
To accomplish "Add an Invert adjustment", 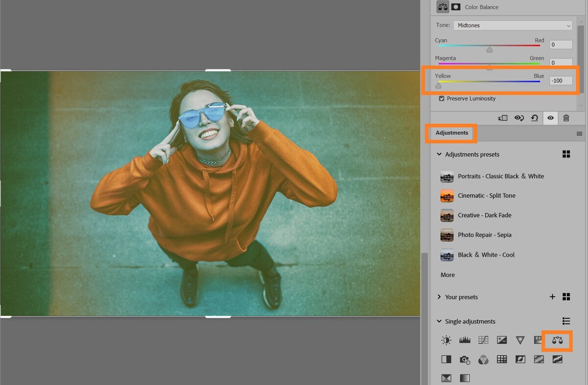I will click(x=520, y=359).
